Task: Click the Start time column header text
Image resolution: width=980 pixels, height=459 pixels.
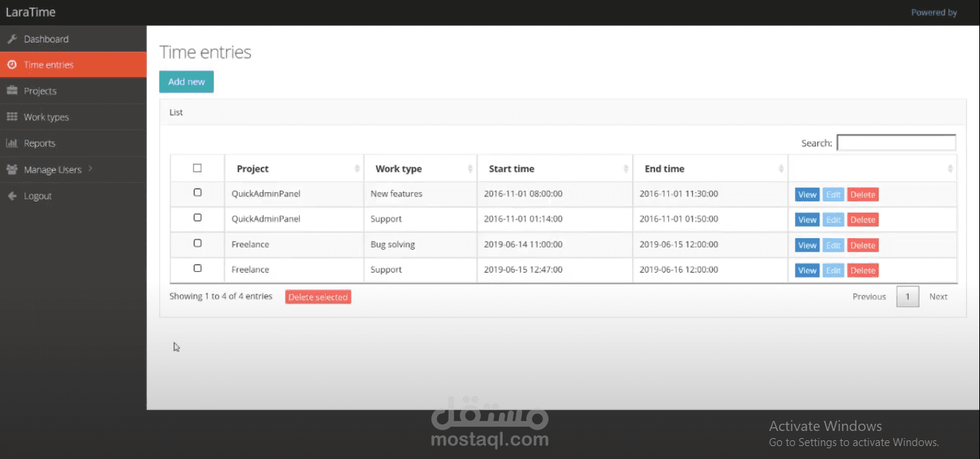Action: [x=511, y=169]
